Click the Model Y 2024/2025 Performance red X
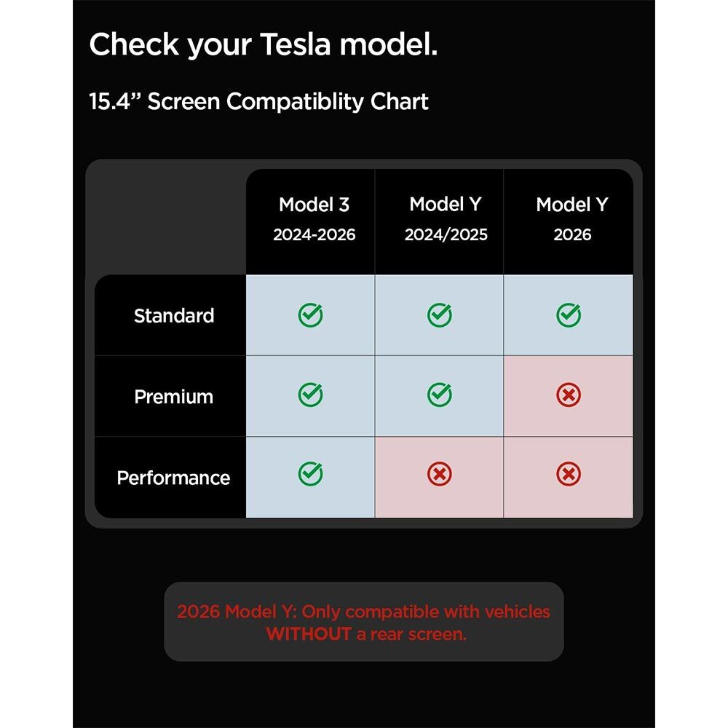The image size is (728, 728). point(439,475)
